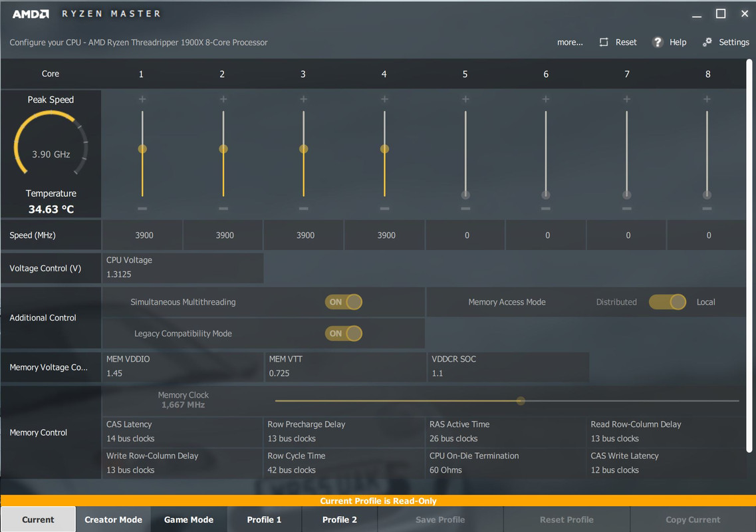Click plus icon above Core 8 slider

coord(707,99)
